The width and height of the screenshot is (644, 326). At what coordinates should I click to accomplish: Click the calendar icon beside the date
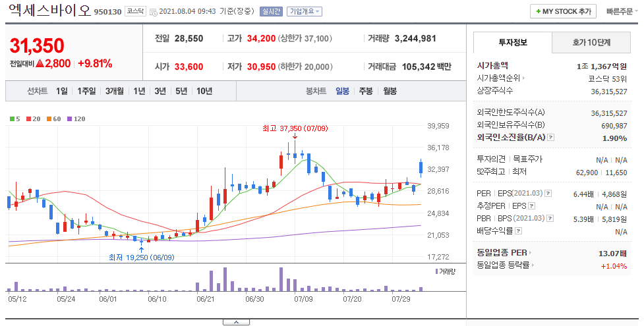pyautogui.click(x=153, y=12)
